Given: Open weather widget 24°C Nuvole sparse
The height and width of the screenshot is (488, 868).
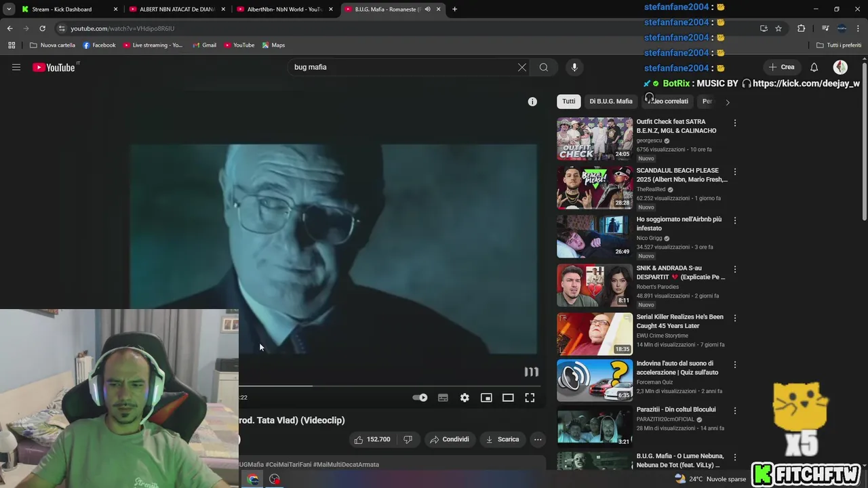Looking at the screenshot, I should pyautogui.click(x=711, y=479).
